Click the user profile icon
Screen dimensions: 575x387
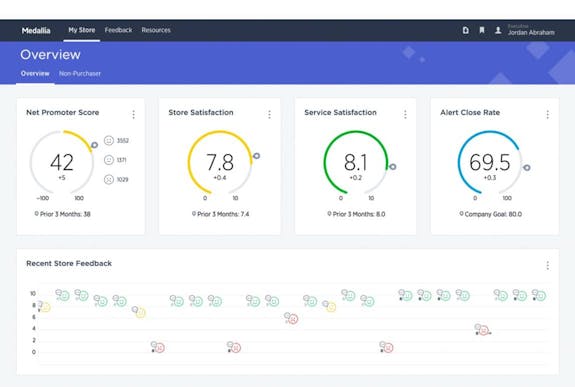click(x=498, y=30)
